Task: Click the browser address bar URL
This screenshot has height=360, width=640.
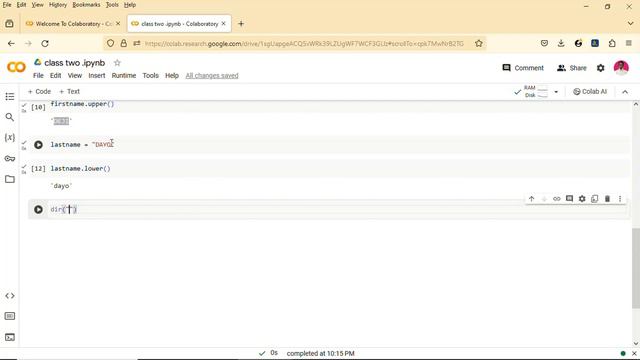Action: point(304,43)
